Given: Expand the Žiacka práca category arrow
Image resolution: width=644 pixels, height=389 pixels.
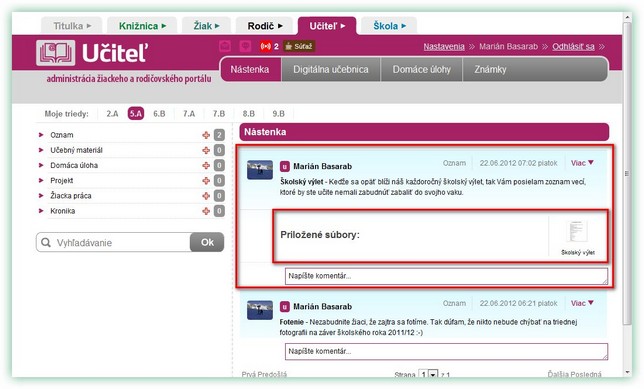Looking at the screenshot, I should click(41, 196).
